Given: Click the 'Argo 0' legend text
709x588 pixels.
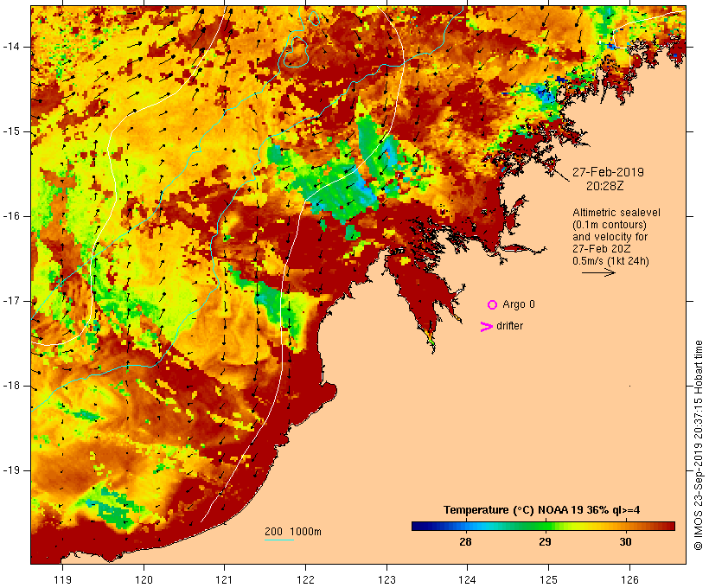Looking at the screenshot, I should [519, 304].
